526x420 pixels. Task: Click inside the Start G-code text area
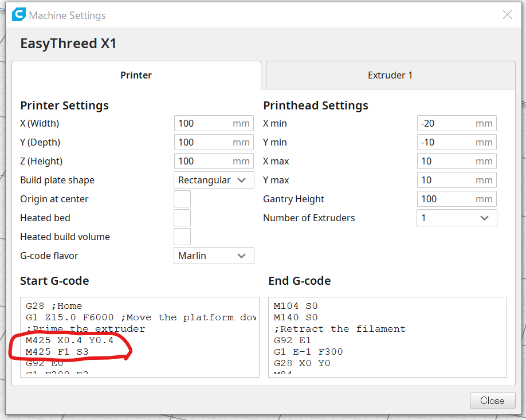(140, 337)
